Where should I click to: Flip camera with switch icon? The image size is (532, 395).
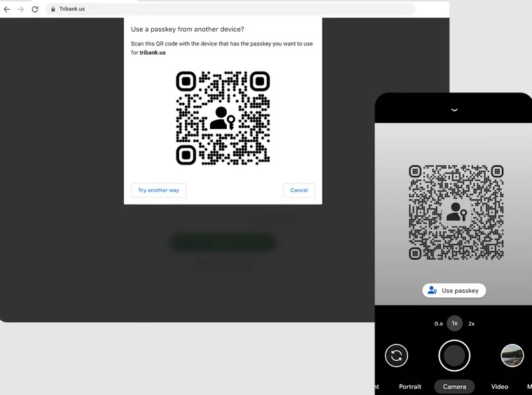[x=396, y=356]
